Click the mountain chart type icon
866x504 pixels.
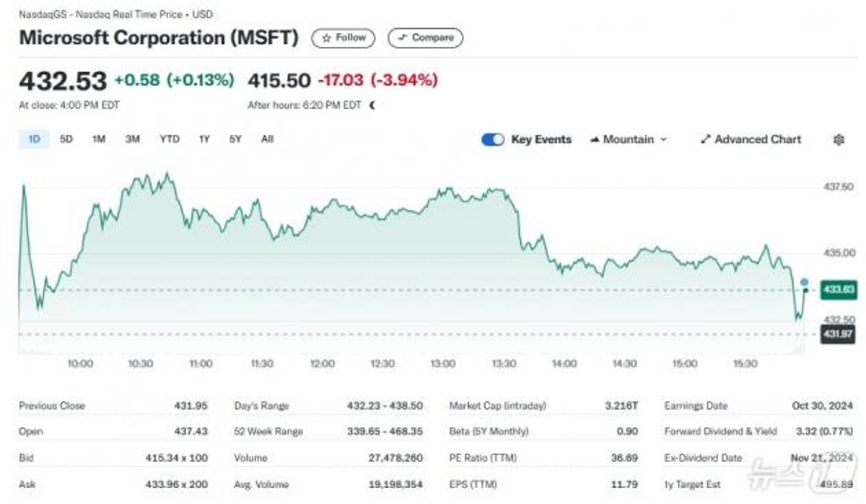coord(594,139)
